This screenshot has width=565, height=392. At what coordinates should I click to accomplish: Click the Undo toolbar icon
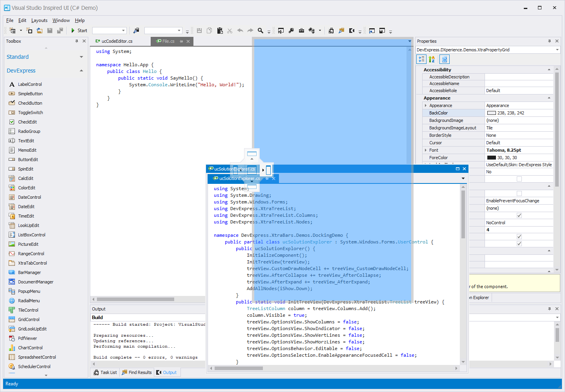point(240,30)
